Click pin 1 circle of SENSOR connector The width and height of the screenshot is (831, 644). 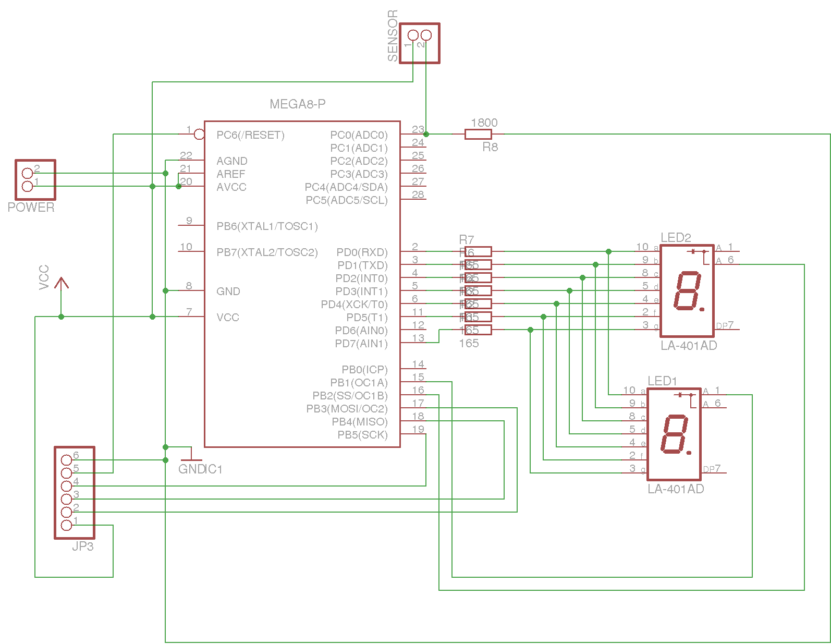pyautogui.click(x=413, y=35)
